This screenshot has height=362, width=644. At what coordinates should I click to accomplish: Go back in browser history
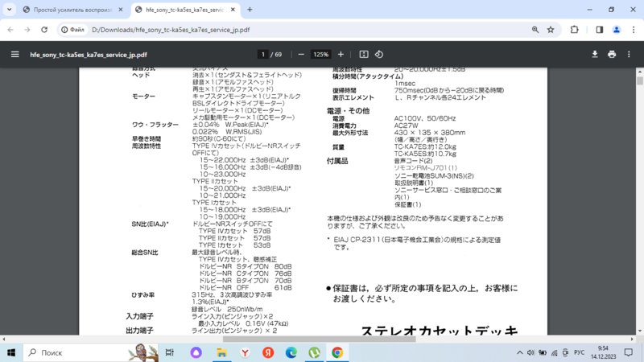tap(10, 30)
